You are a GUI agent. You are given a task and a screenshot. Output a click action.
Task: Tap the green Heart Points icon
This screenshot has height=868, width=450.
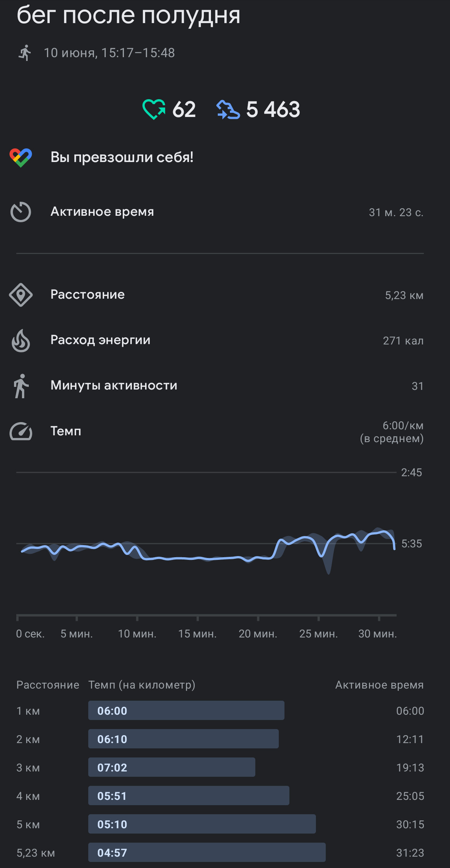[154, 109]
